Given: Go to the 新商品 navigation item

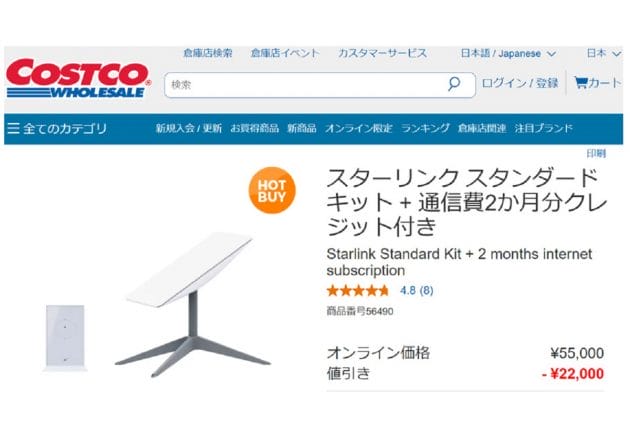Looking at the screenshot, I should (301, 129).
